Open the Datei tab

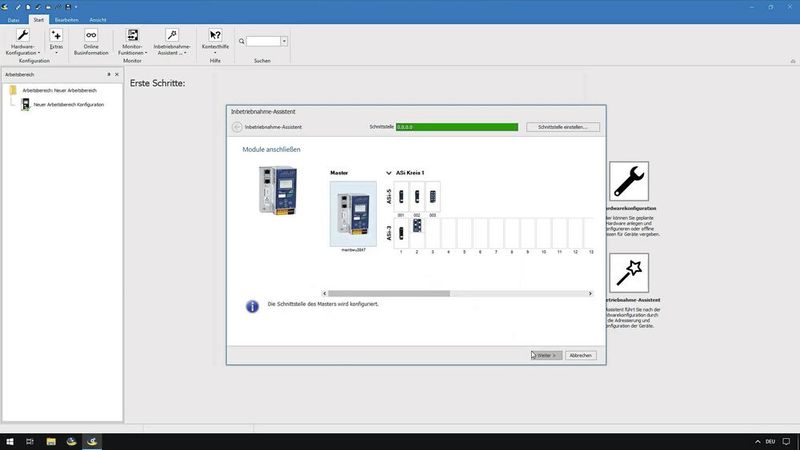point(13,20)
